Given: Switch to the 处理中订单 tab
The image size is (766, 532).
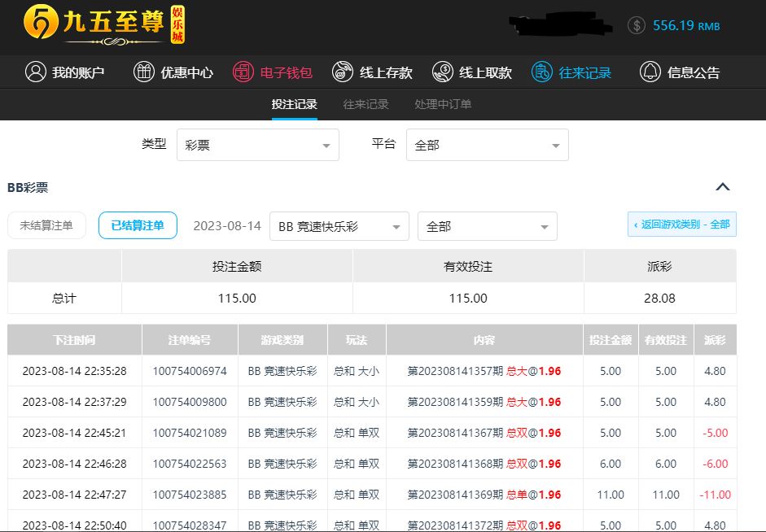Looking at the screenshot, I should 443,104.
